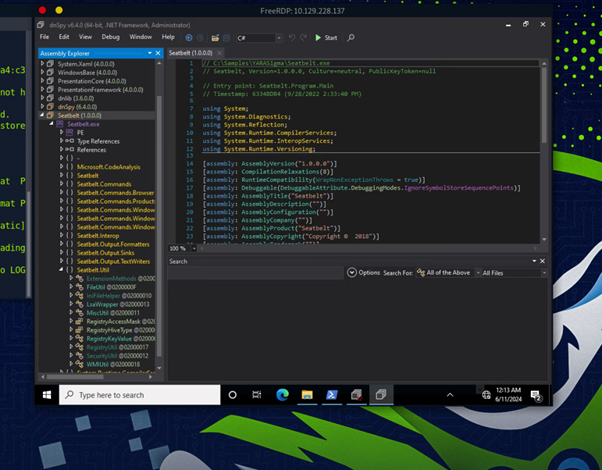Click the RegistryAccessMask enum icon
The height and width of the screenshot is (470, 602).
click(79, 321)
